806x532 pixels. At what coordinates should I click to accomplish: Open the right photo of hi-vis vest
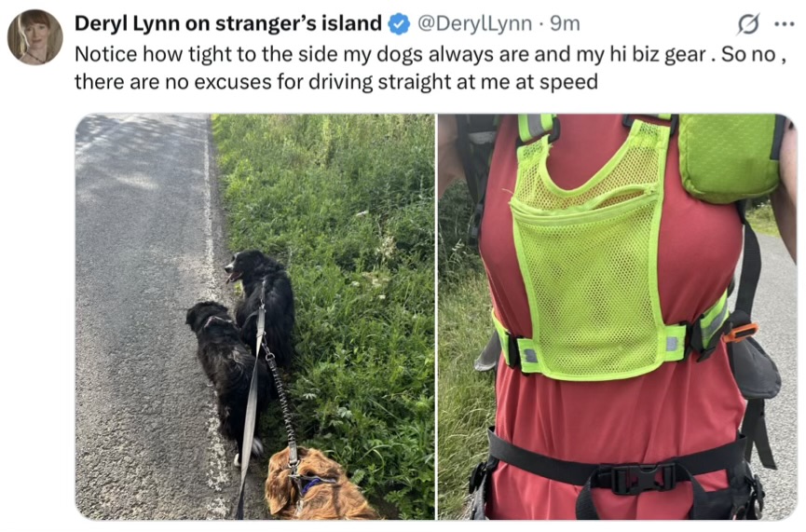click(618, 317)
